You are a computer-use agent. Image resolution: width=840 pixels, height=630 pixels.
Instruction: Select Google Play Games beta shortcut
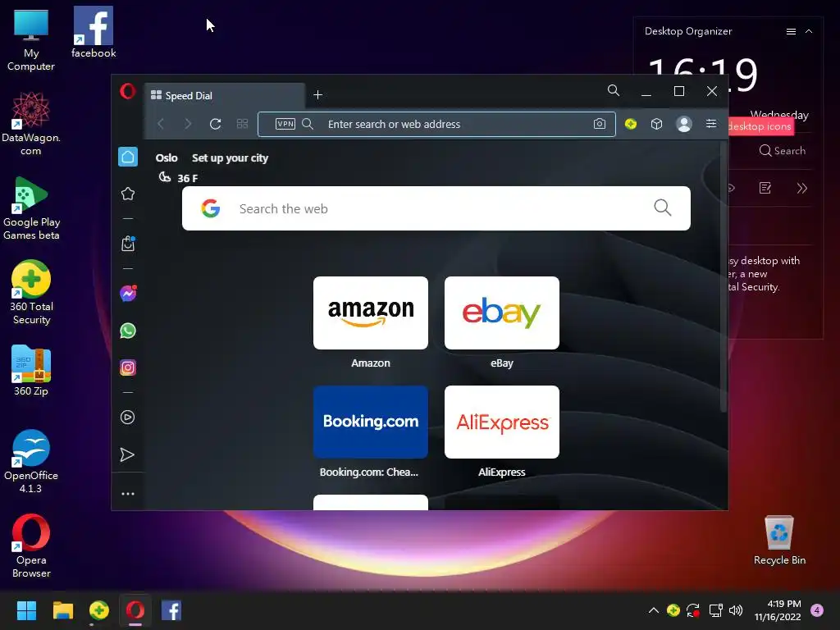tap(31, 209)
